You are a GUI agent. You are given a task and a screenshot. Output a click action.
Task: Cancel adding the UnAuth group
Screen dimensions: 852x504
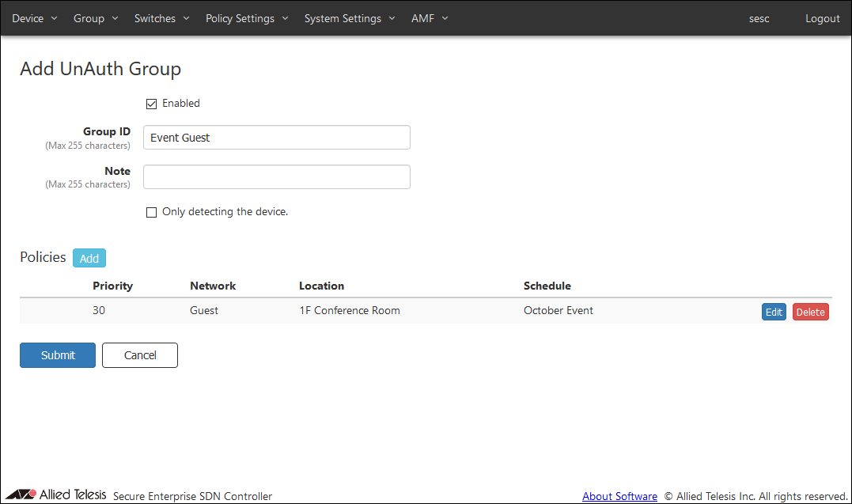click(140, 355)
